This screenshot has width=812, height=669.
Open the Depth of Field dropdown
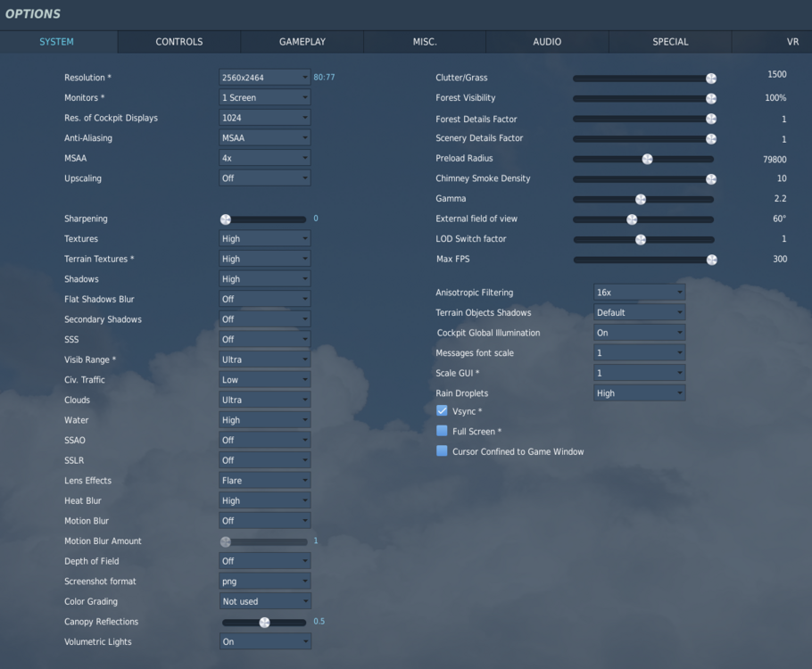point(265,561)
